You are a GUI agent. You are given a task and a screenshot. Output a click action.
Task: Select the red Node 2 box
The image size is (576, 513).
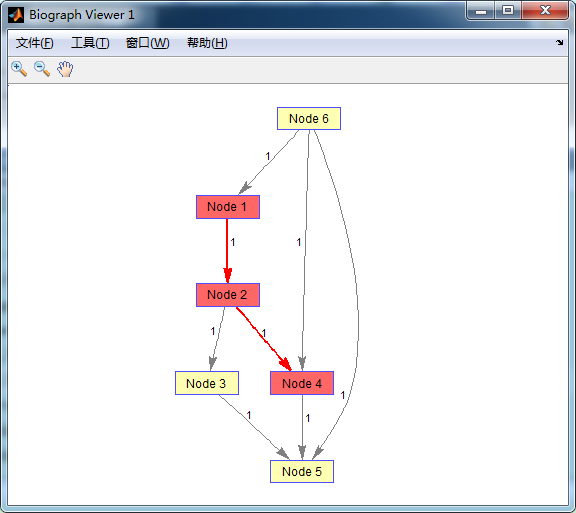(x=228, y=295)
